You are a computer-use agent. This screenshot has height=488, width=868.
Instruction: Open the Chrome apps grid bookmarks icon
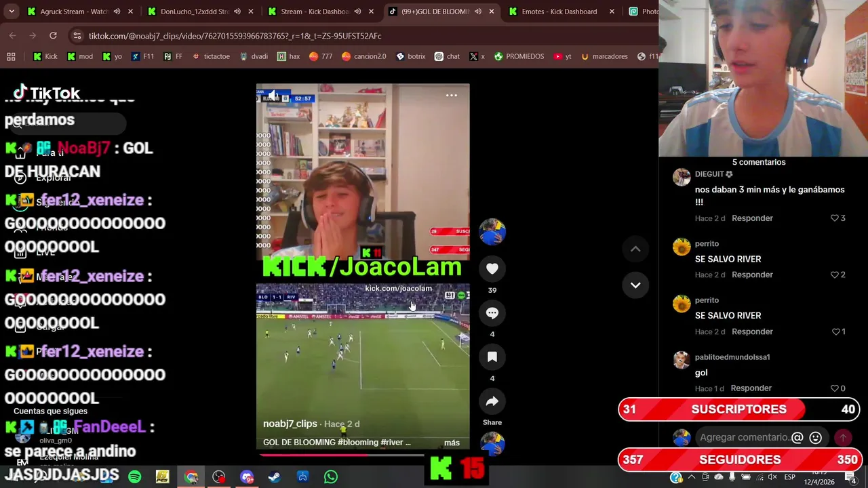pos(11,56)
